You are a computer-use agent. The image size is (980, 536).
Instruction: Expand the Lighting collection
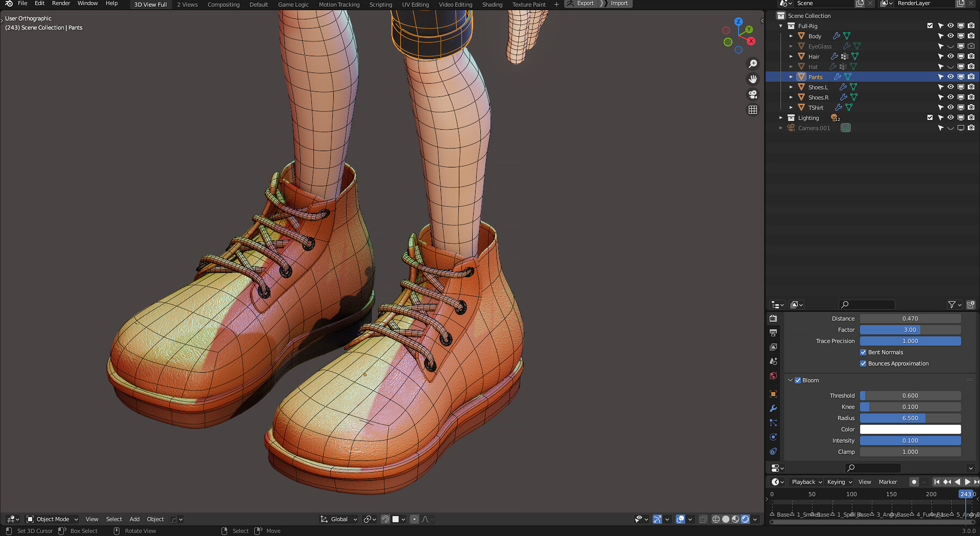click(781, 118)
